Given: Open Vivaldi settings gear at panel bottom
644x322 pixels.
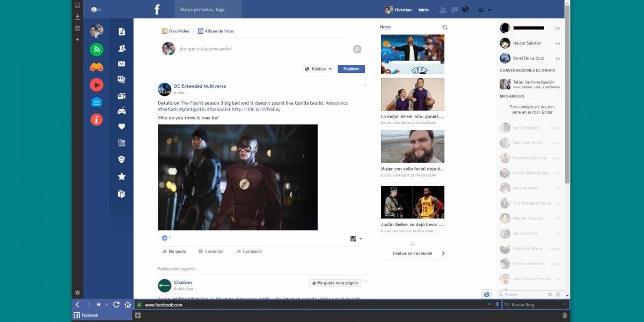Looking at the screenshot, I should point(77,292).
